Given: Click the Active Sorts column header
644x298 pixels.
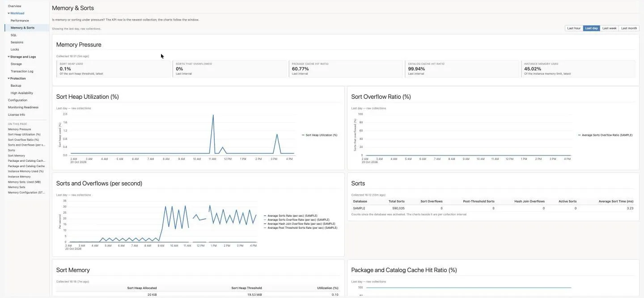Looking at the screenshot, I should (568, 201).
